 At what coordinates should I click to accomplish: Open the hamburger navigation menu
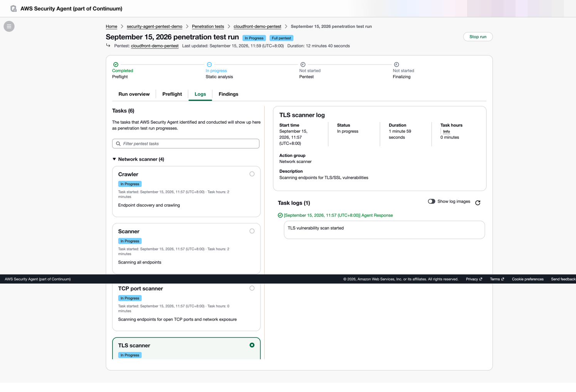point(9,26)
